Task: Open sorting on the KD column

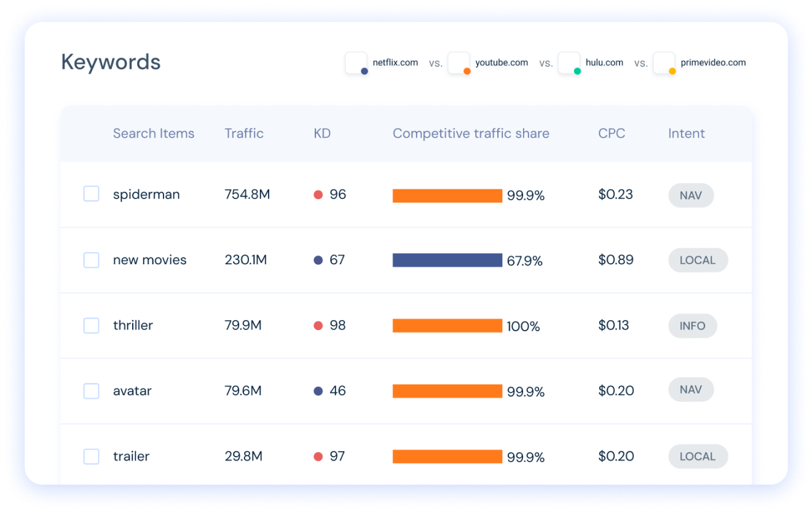Action: (x=322, y=133)
